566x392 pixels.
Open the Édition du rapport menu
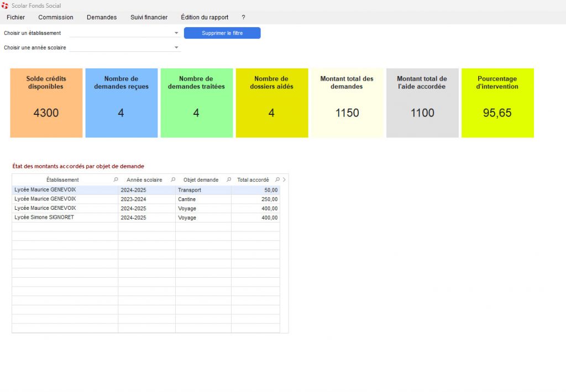click(x=205, y=18)
